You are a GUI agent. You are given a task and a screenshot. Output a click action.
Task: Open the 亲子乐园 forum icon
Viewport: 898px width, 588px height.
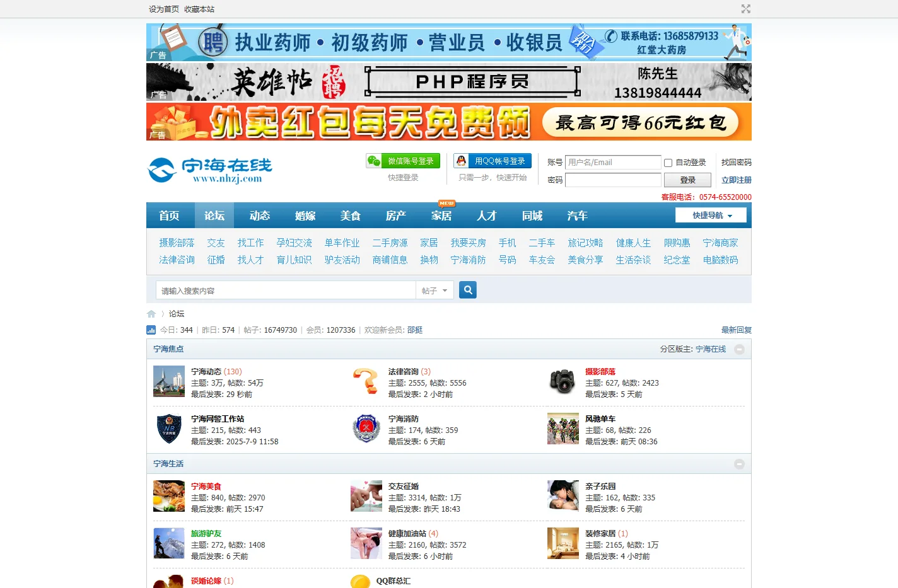click(563, 496)
